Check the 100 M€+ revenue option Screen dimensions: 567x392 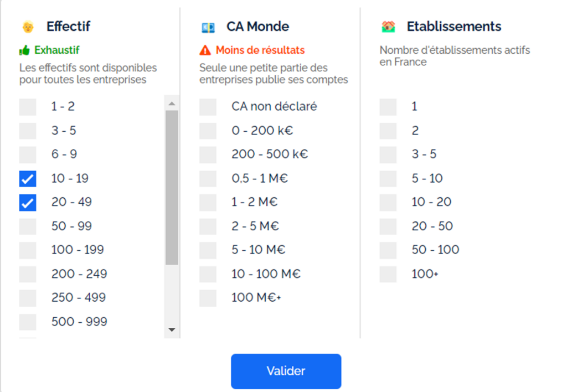208,298
